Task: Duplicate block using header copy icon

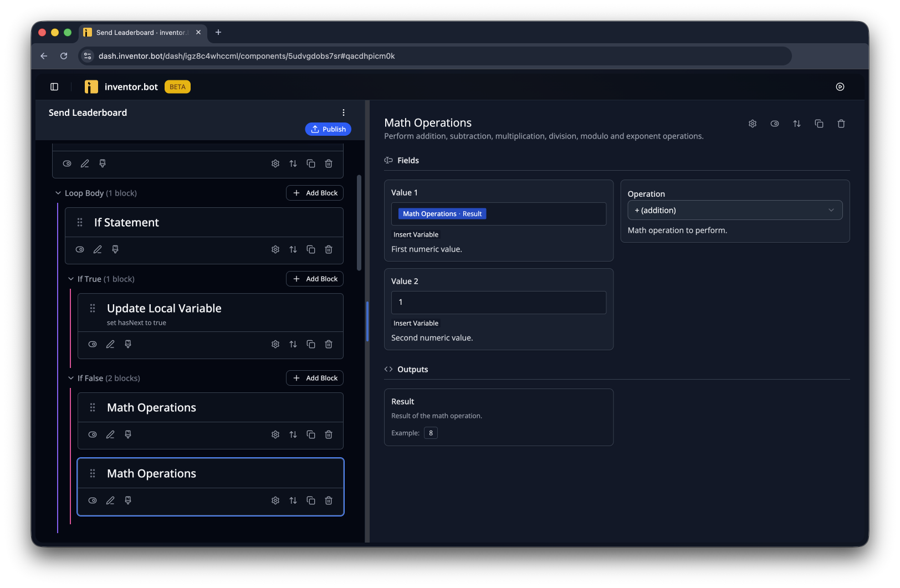Action: tap(819, 124)
